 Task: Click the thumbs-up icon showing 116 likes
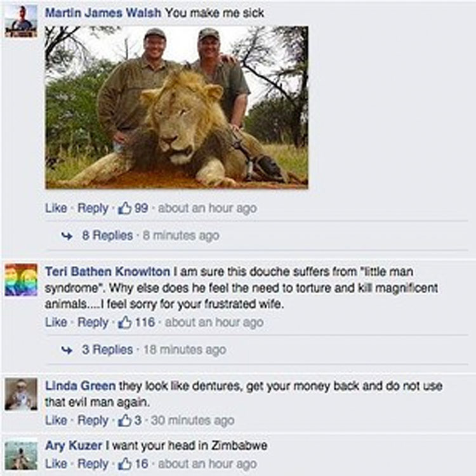pos(124,322)
